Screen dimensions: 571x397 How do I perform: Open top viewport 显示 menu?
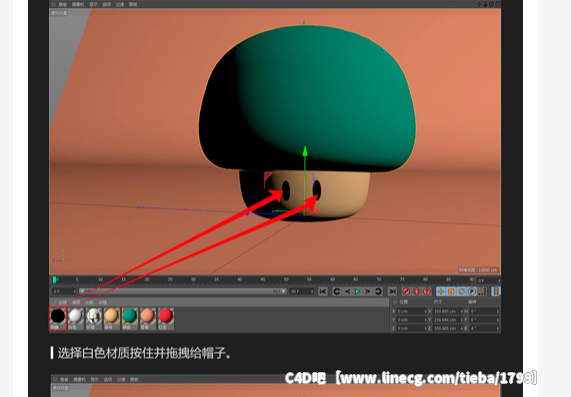pyautogui.click(x=94, y=4)
